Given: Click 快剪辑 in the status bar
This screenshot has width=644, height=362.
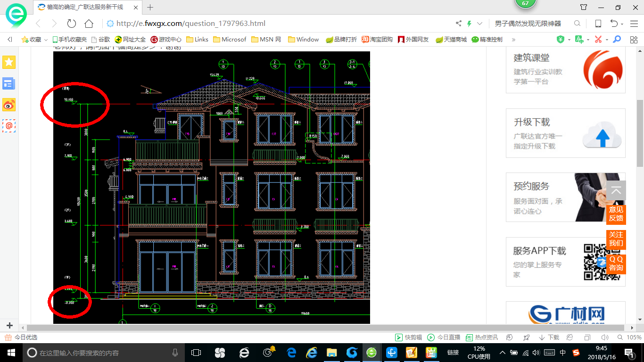Looking at the screenshot, I should pos(408,337).
